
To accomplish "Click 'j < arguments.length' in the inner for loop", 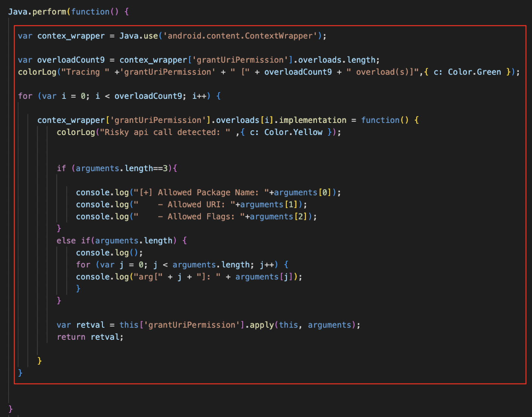I will [202, 265].
